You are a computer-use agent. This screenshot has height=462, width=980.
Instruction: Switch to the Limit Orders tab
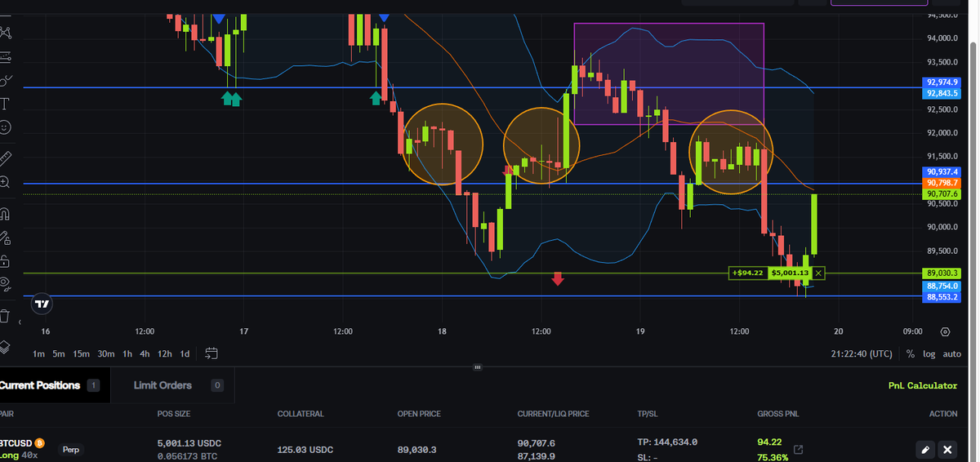(172, 385)
